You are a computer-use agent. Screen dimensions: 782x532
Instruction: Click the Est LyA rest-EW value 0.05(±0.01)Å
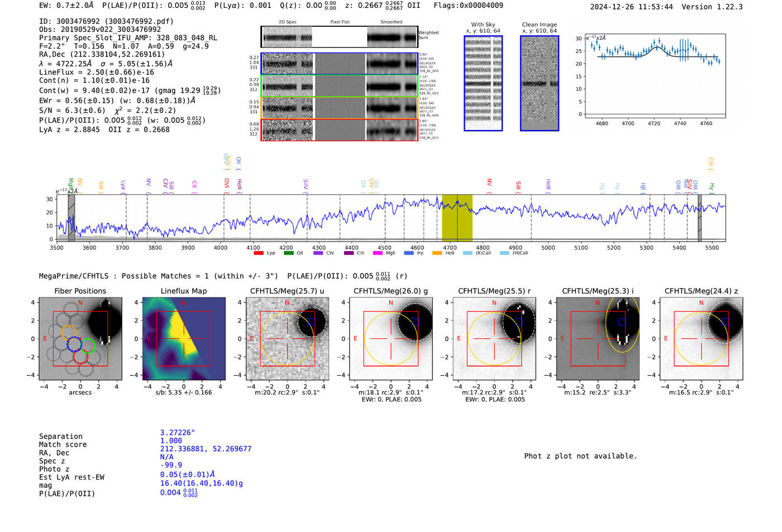click(x=188, y=475)
